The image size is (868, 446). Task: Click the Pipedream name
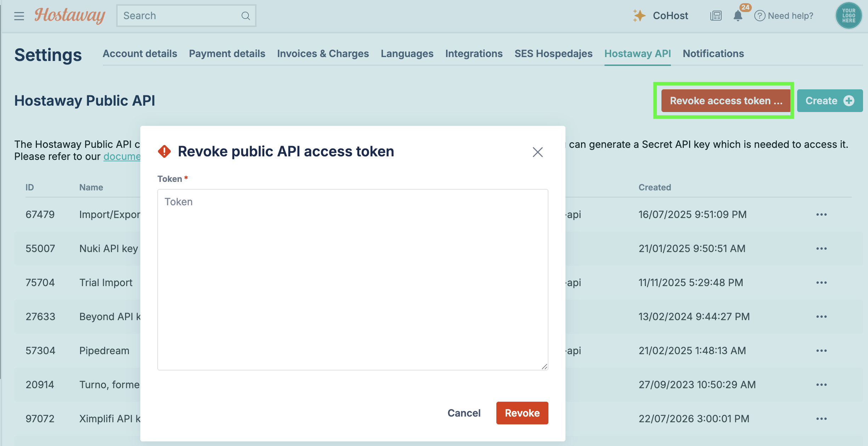[105, 351]
